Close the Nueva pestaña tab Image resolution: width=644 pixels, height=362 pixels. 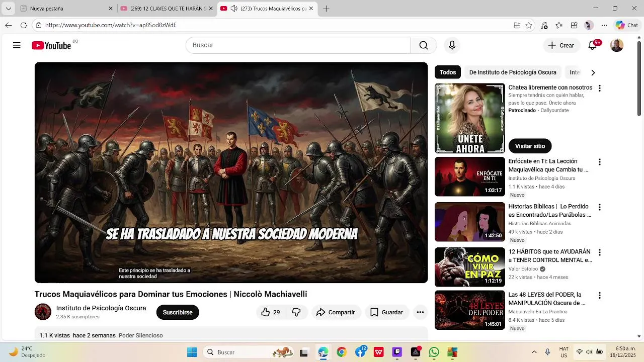[x=111, y=9]
